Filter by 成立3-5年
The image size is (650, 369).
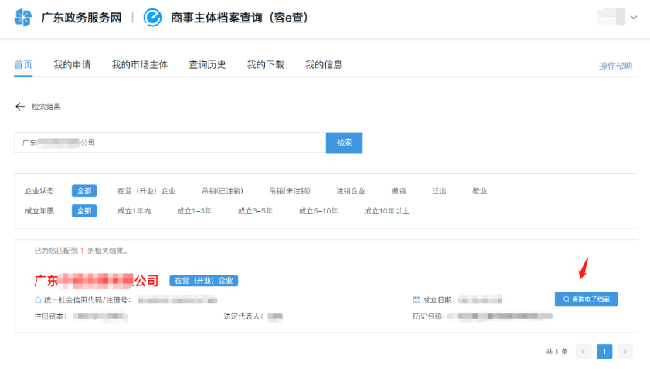click(255, 211)
